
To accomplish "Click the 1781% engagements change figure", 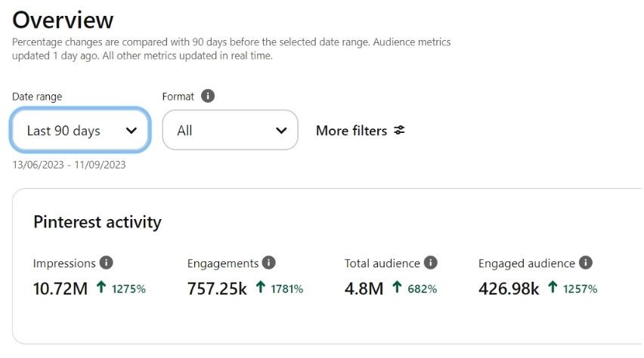I will click(x=286, y=289).
